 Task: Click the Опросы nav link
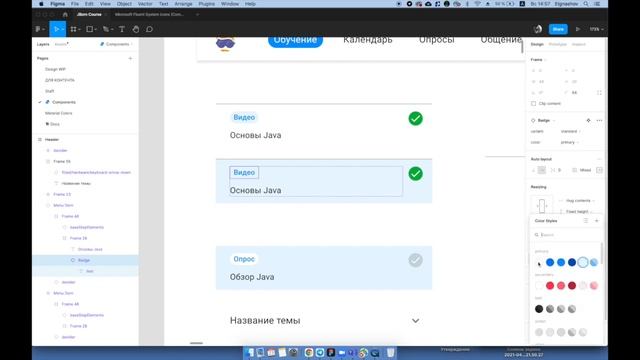click(436, 40)
